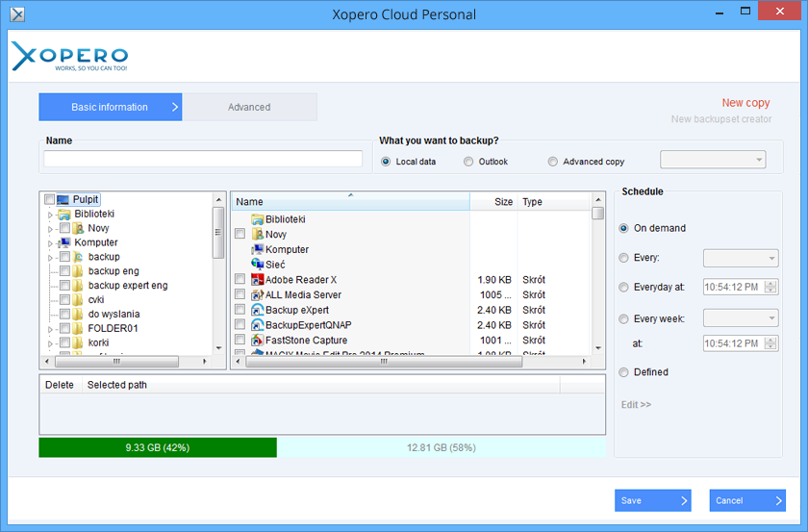The width and height of the screenshot is (808, 532).
Task: Click Komputer icon in file list
Action: click(x=257, y=249)
